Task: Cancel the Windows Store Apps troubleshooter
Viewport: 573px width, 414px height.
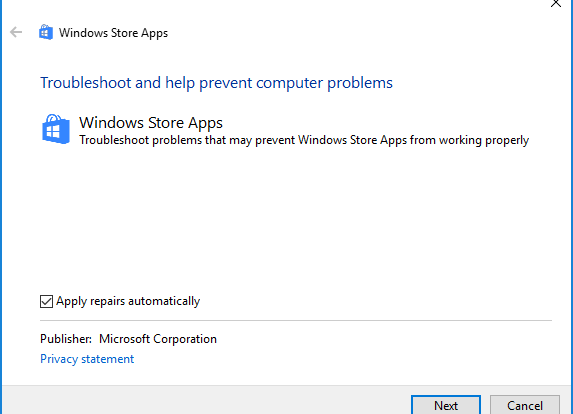Action: pos(525,404)
